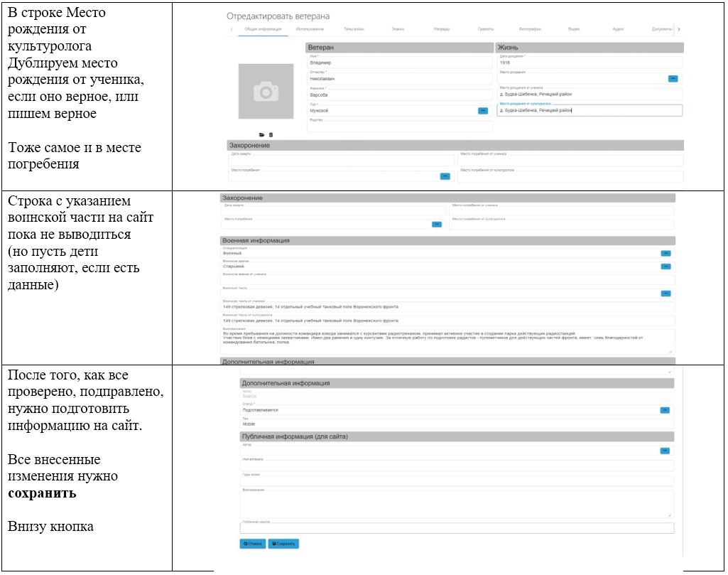Open the Место рождения lookup button
Screen dimensions: 728x575
pyautogui.click(x=673, y=78)
